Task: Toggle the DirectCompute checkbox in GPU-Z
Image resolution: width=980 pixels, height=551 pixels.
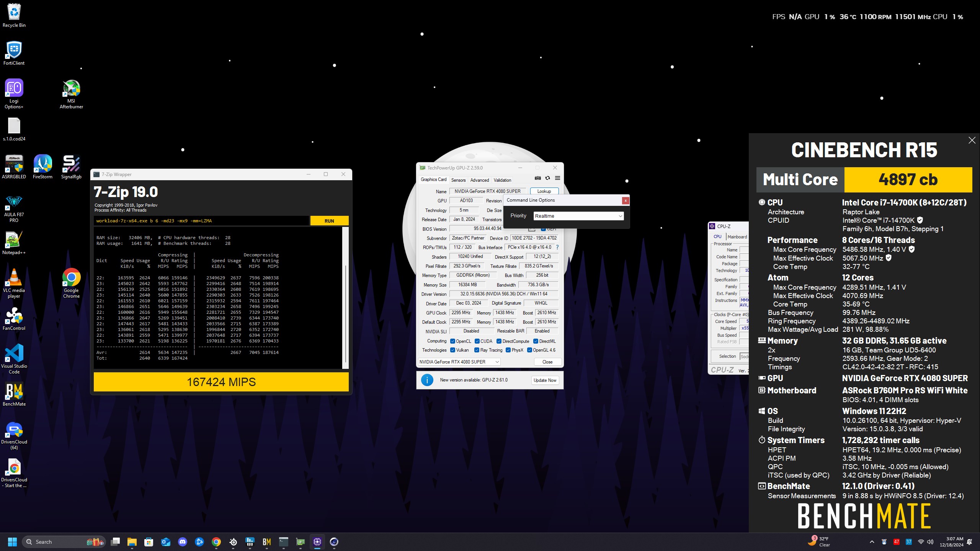Action: [499, 341]
